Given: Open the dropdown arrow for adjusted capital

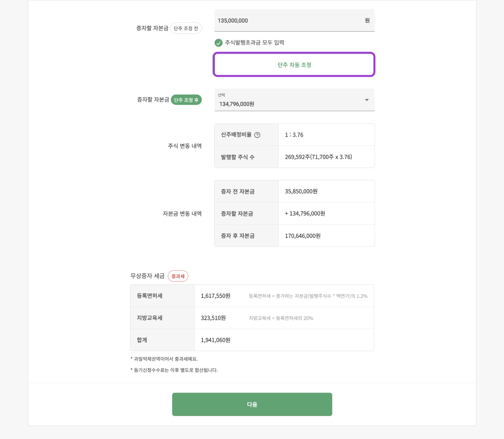Looking at the screenshot, I should 366,100.
